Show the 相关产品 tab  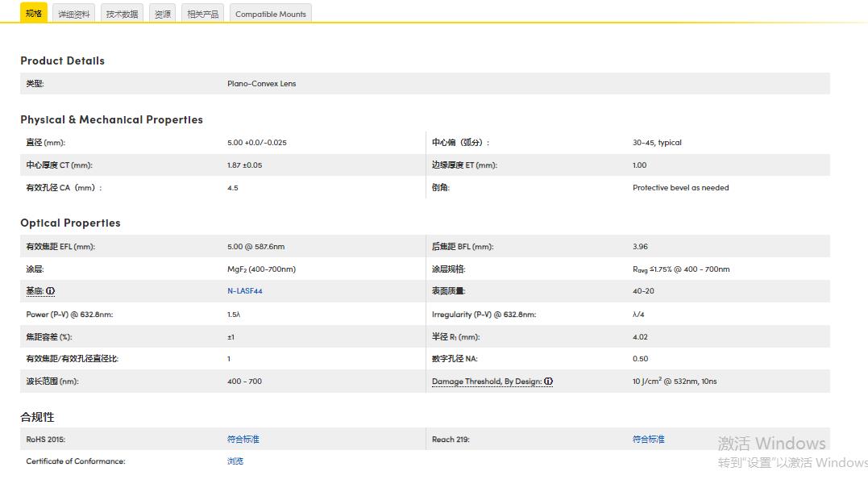pos(202,15)
